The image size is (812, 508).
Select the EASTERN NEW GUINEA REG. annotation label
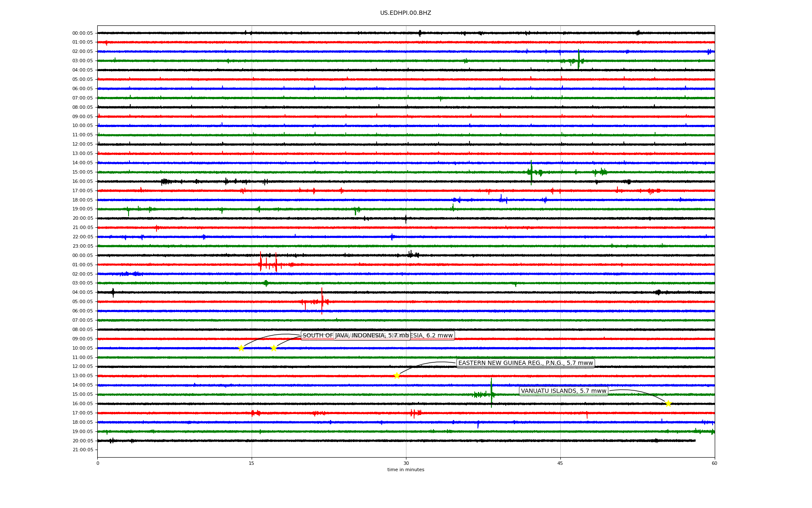click(x=526, y=363)
